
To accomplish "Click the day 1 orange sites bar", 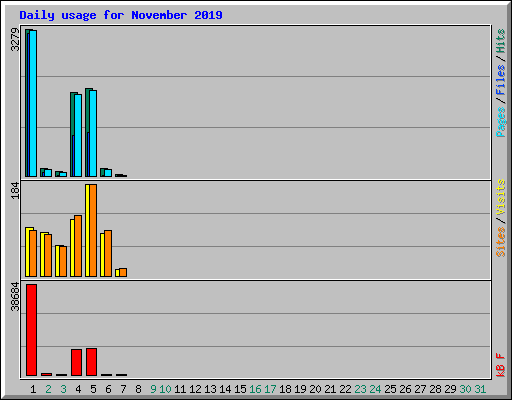I will coord(33,253).
